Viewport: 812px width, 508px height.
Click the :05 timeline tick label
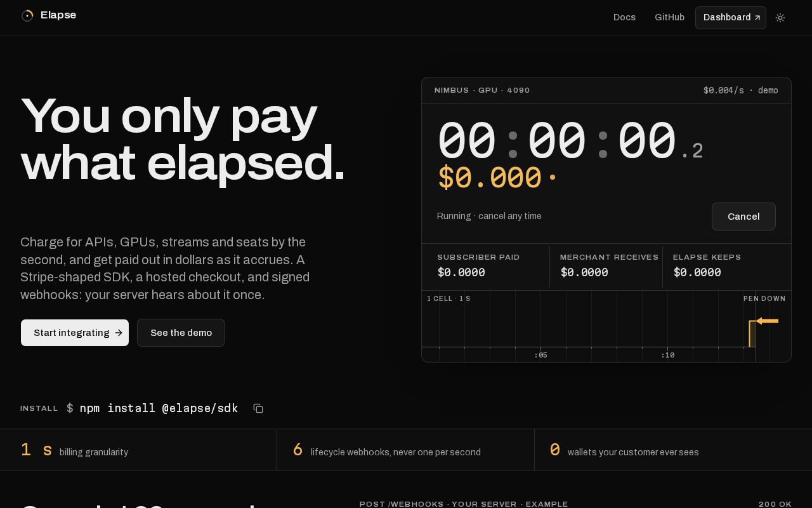click(540, 355)
